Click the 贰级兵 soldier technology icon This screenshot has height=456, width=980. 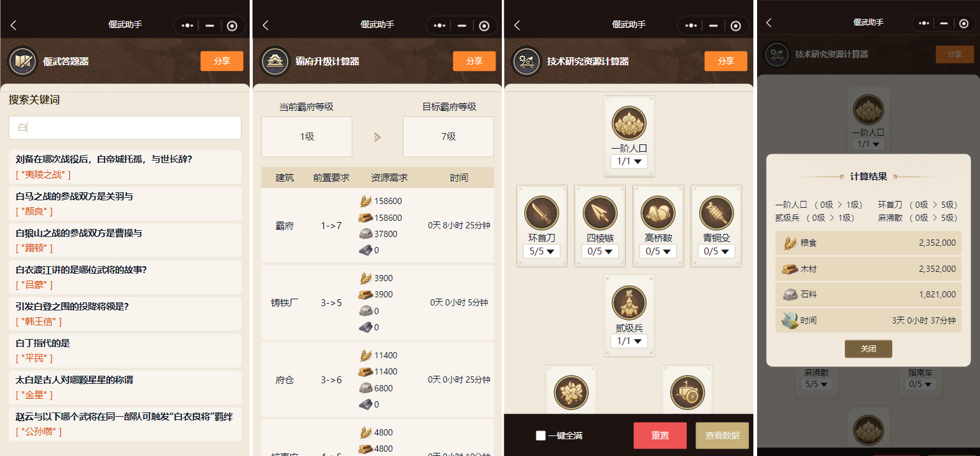point(629,303)
